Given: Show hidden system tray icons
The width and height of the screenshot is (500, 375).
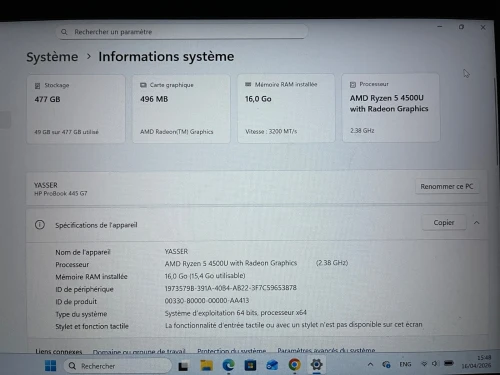Looking at the screenshot, I should click(370, 364).
